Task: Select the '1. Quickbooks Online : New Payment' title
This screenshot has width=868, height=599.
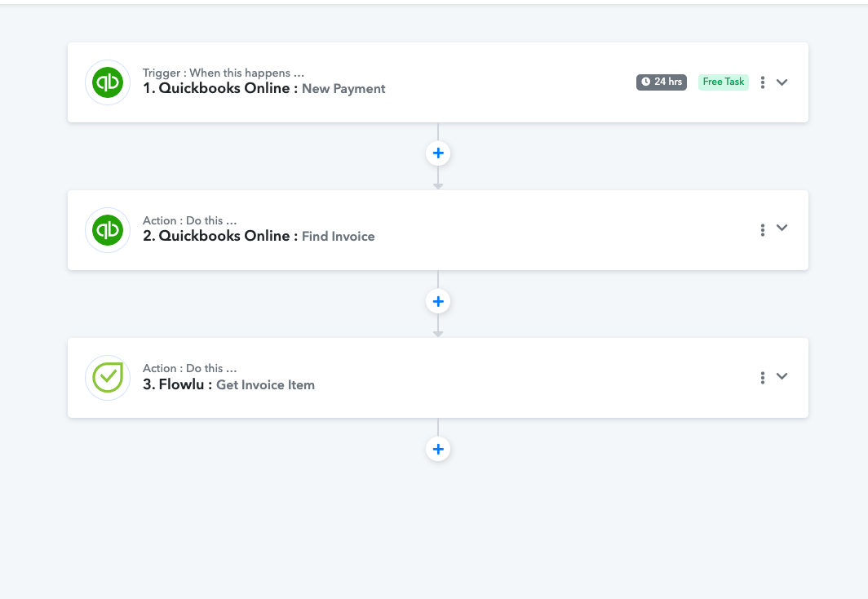Action: click(x=264, y=89)
